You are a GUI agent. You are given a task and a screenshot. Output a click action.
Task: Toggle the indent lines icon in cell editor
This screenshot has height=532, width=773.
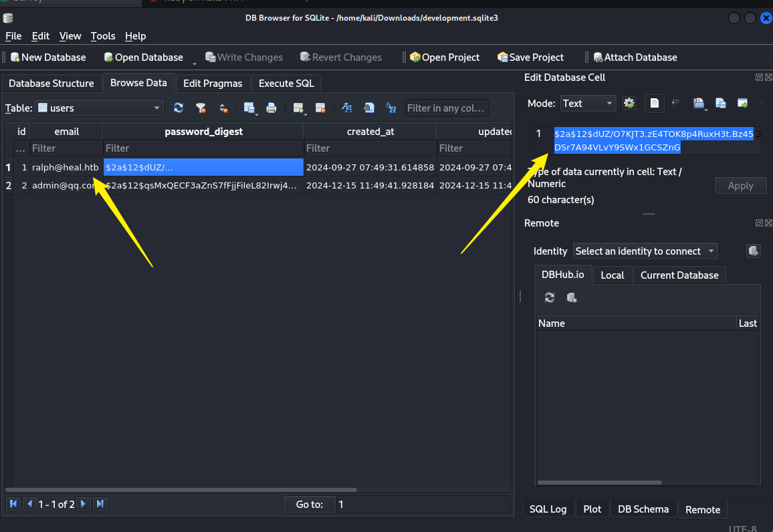click(677, 104)
